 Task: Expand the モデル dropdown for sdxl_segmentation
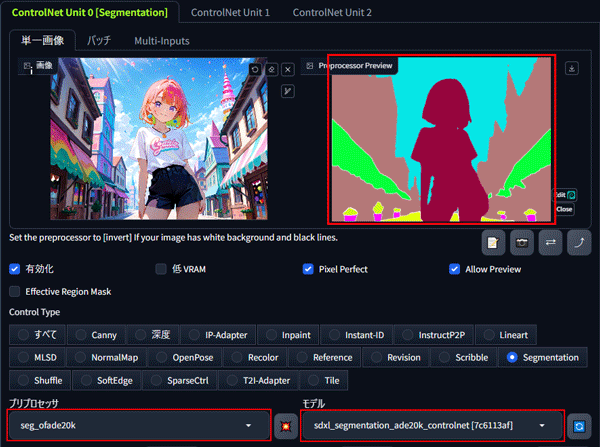click(x=430, y=425)
